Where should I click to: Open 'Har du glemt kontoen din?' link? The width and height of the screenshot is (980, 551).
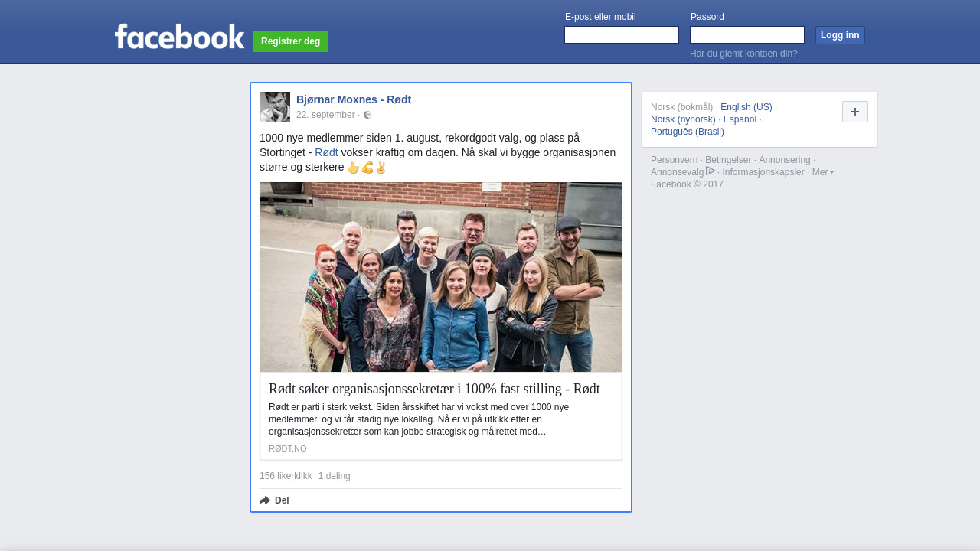click(743, 54)
